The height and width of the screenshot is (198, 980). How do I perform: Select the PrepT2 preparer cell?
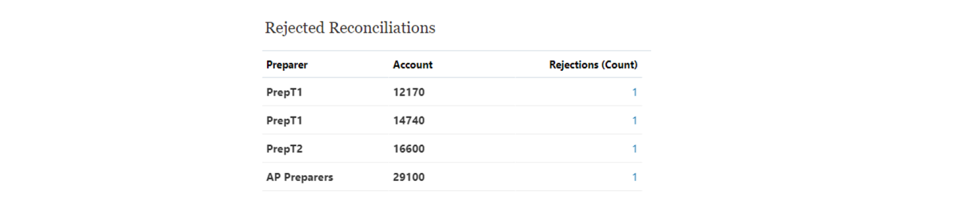click(x=284, y=149)
